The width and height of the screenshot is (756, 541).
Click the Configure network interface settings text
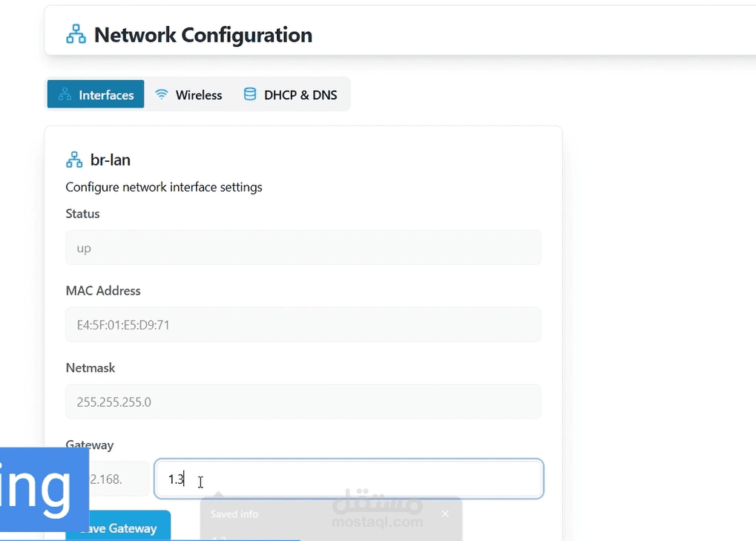pyautogui.click(x=164, y=187)
